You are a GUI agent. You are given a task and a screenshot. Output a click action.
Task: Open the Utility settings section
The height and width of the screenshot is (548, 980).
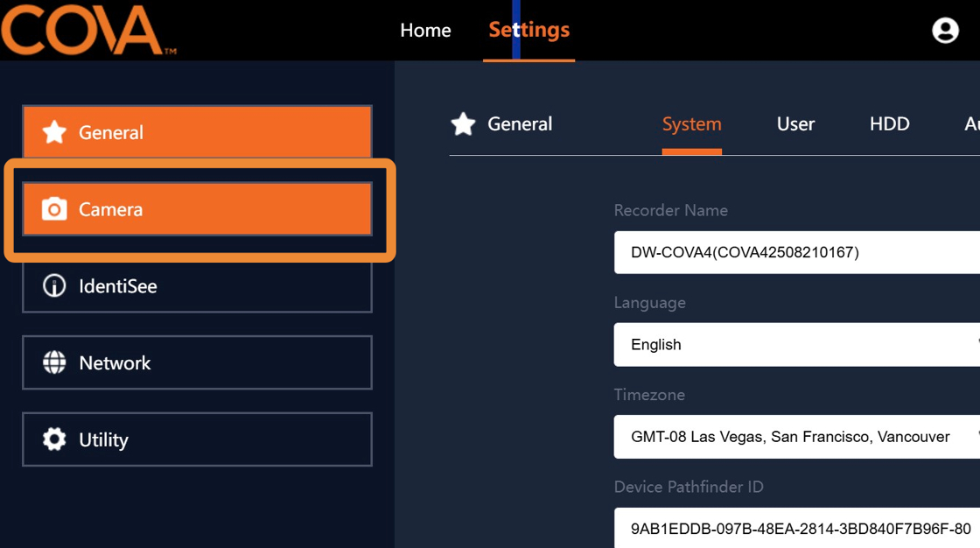(198, 439)
